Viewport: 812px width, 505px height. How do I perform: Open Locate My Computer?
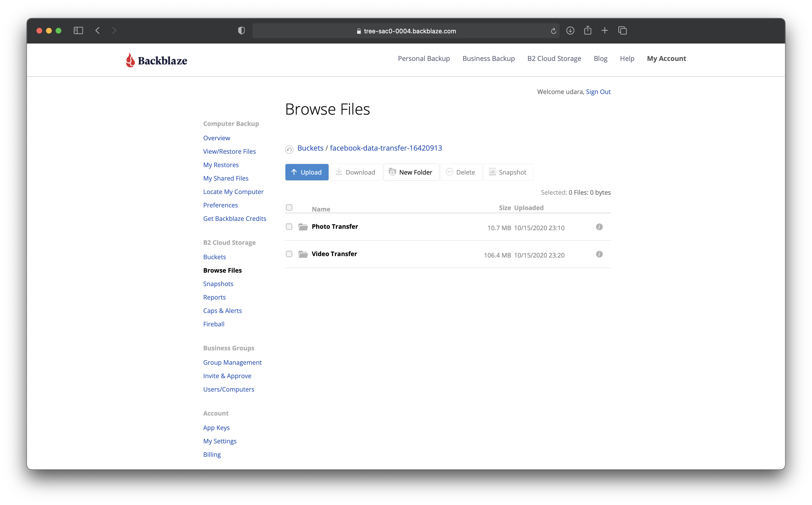pyautogui.click(x=233, y=191)
